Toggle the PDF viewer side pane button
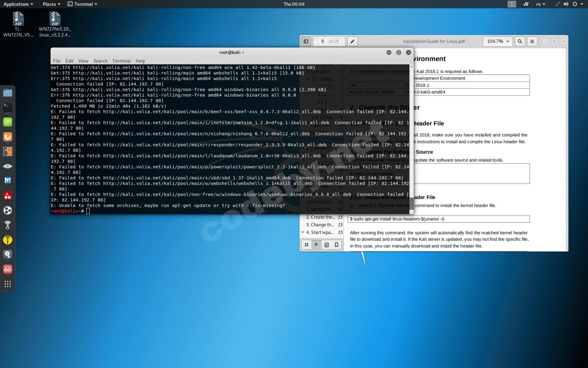The image size is (588, 368). (306, 41)
